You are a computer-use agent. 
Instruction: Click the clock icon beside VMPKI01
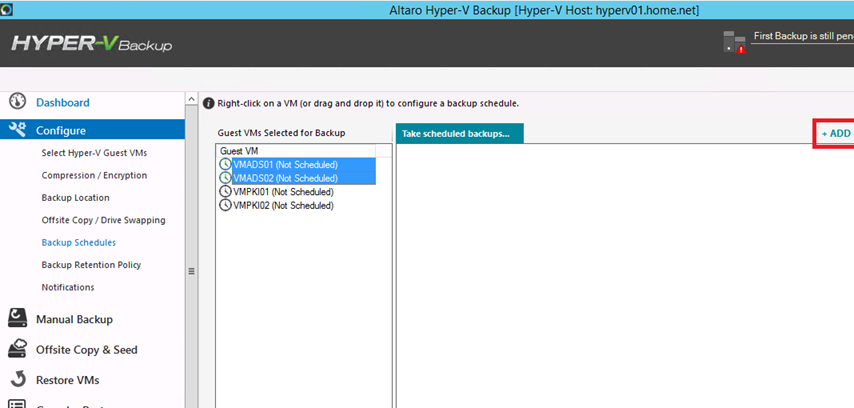tap(225, 191)
